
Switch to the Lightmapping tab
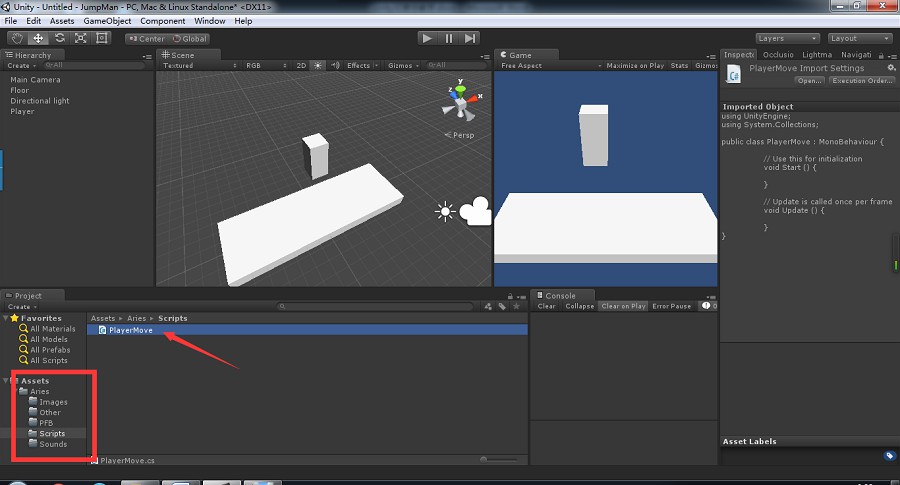click(x=817, y=55)
